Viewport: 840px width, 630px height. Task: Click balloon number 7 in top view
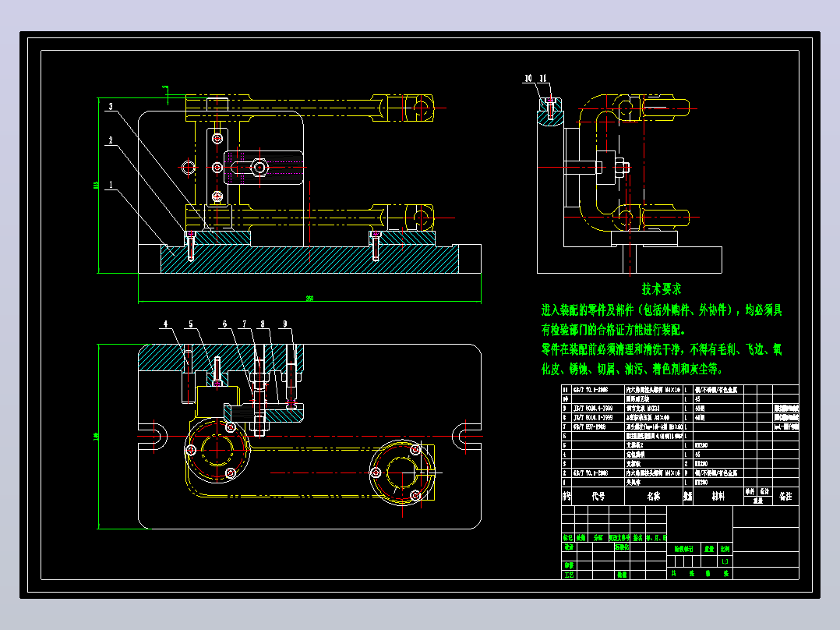pyautogui.click(x=245, y=324)
